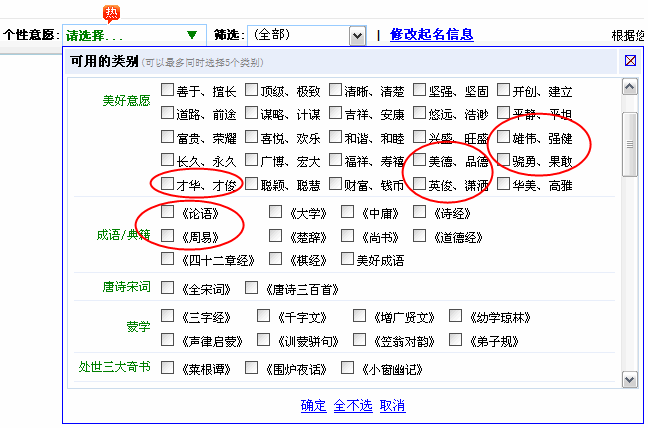Toggle the 英俊、潇洒 checkbox
The width and height of the screenshot is (648, 428).
[420, 184]
